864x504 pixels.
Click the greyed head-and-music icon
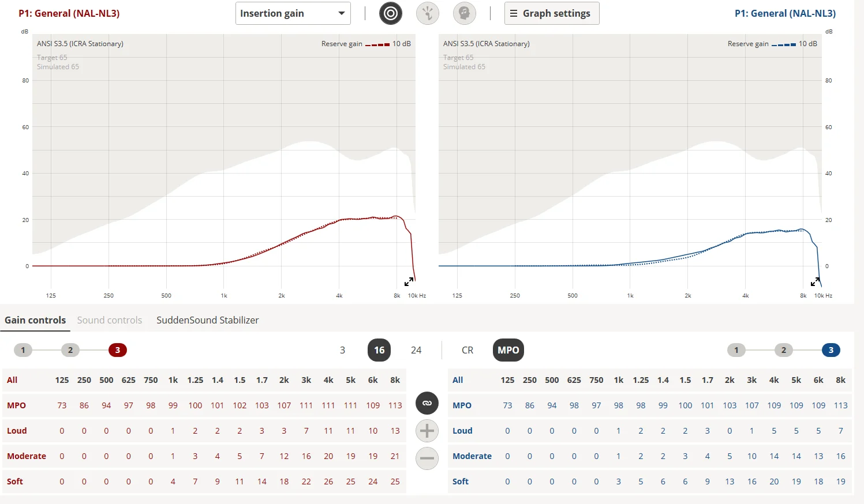point(465,13)
